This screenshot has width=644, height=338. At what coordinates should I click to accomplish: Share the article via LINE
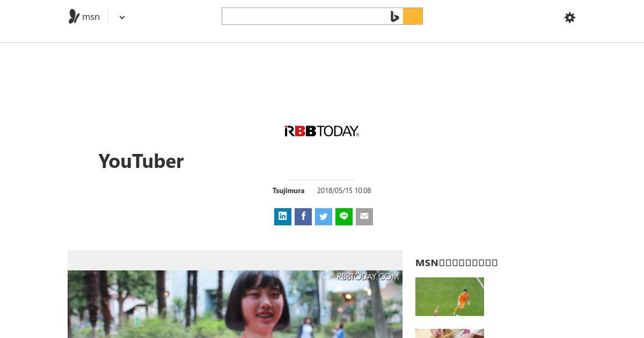coord(344,217)
